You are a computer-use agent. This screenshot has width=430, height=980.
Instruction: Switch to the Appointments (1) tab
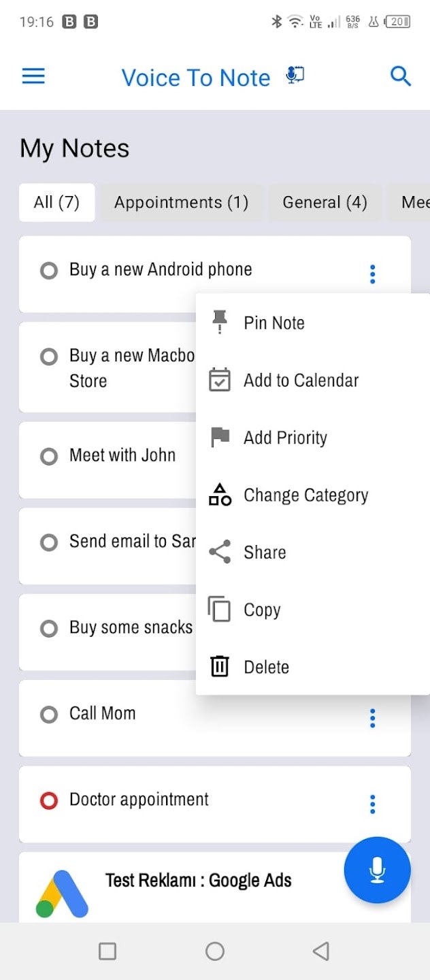(x=181, y=202)
